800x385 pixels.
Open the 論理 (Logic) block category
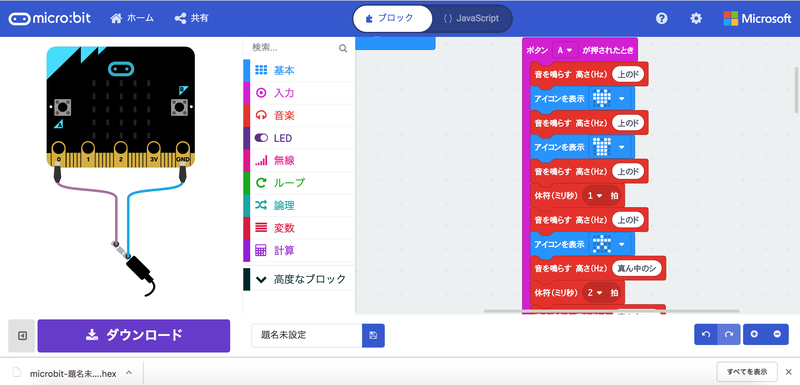tap(299, 205)
